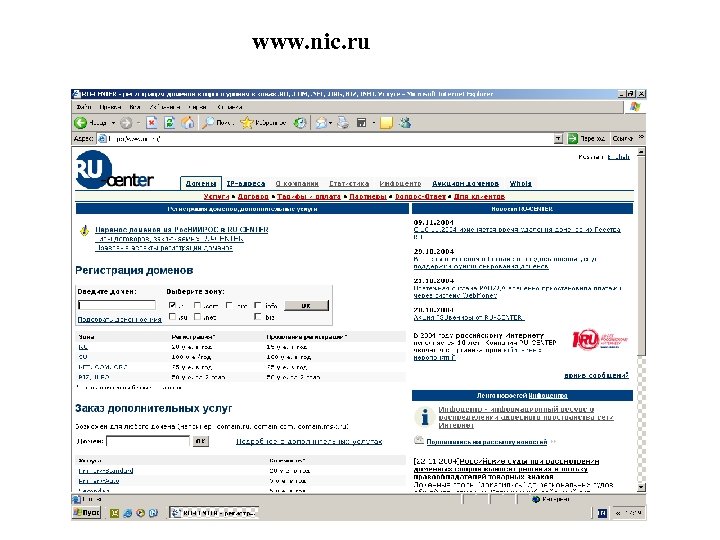The height and width of the screenshot is (540, 720).
Task: Click the page scrollbar up arrow
Action: coord(641,152)
